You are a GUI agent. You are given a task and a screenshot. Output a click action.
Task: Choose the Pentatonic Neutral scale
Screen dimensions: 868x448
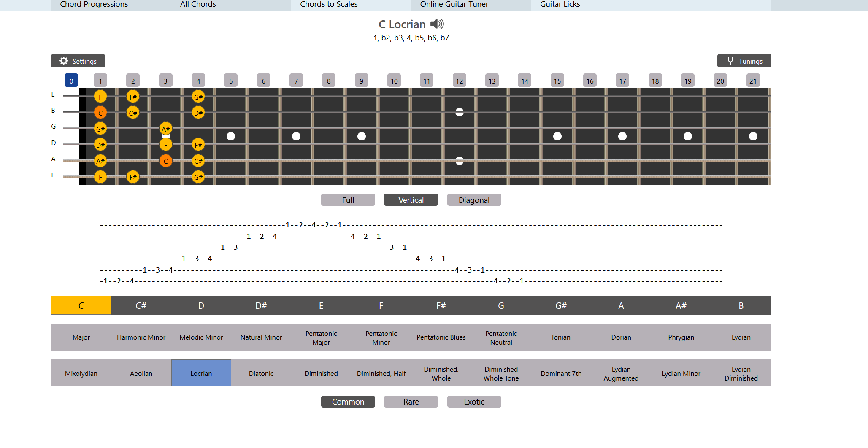501,337
